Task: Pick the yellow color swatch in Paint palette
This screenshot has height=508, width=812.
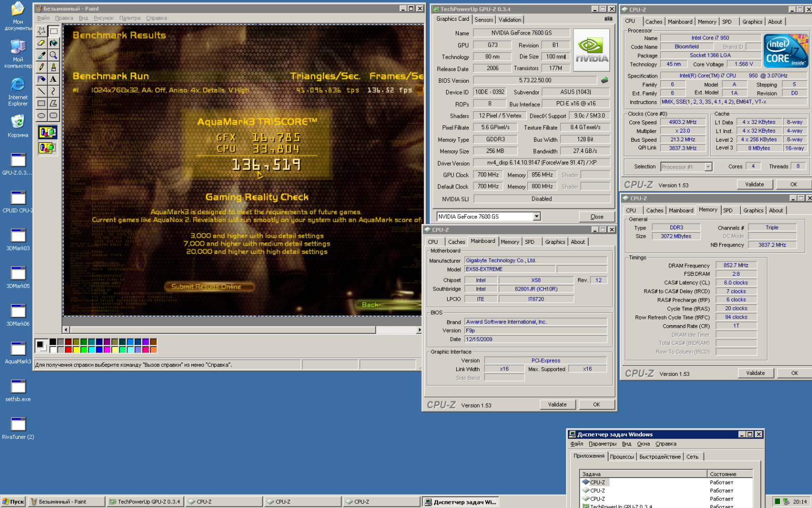Action: pyautogui.click(x=76, y=350)
